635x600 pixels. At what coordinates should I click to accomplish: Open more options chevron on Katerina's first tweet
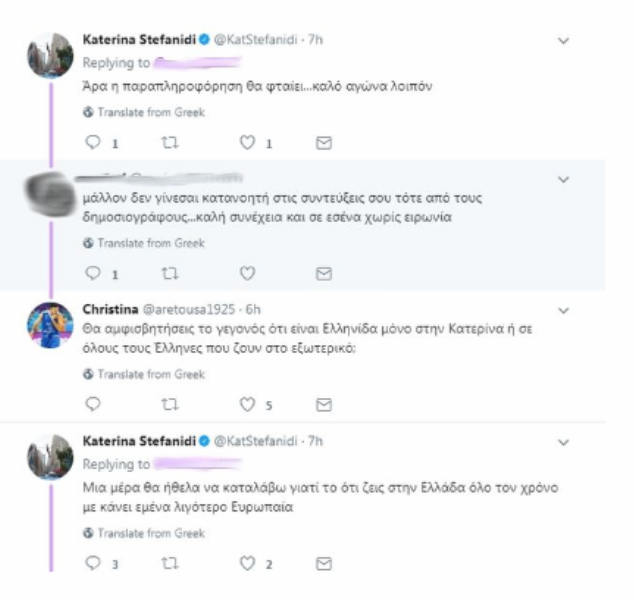pos(563,41)
